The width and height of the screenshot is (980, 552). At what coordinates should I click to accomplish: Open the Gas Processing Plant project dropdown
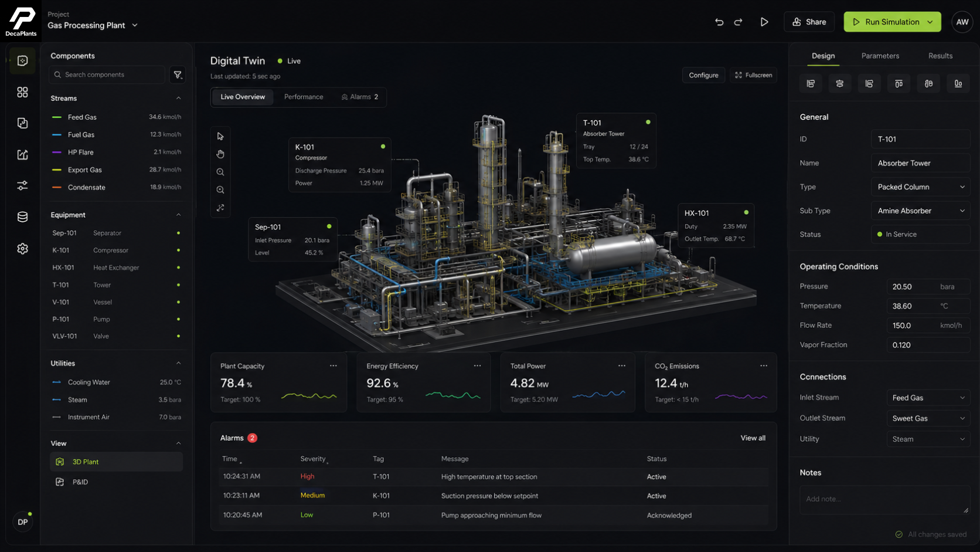click(x=93, y=25)
